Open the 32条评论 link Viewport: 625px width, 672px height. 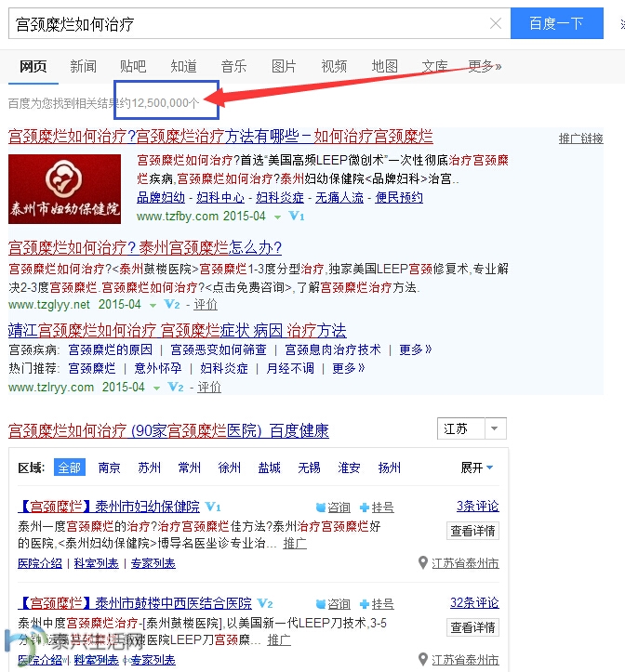tap(474, 602)
